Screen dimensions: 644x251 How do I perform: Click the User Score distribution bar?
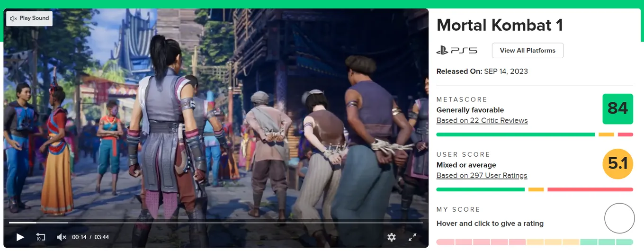[535, 189]
